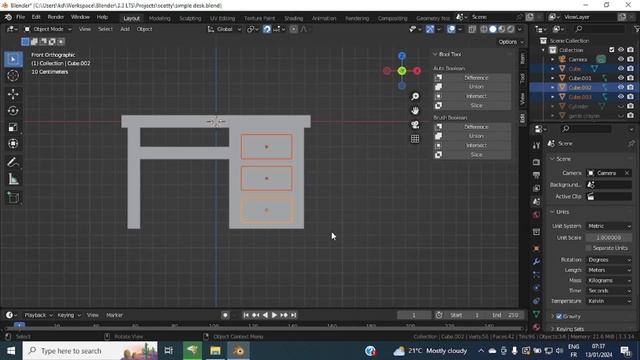
Task: Open the viewport Add menu
Action: click(x=125, y=29)
